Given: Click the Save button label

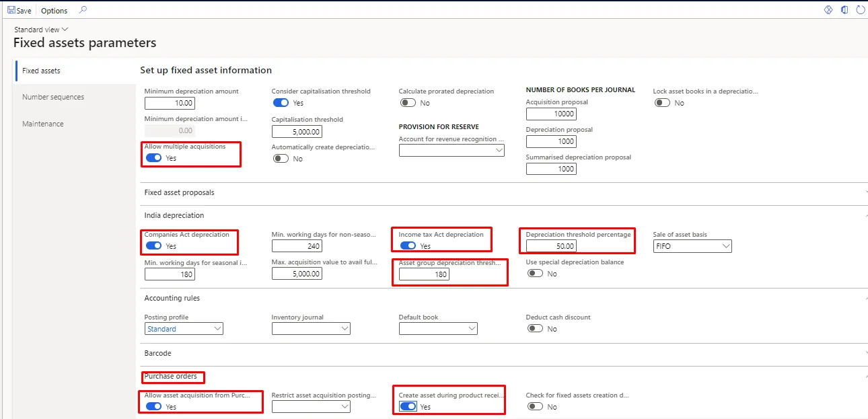Looking at the screenshot, I should coord(24,11).
